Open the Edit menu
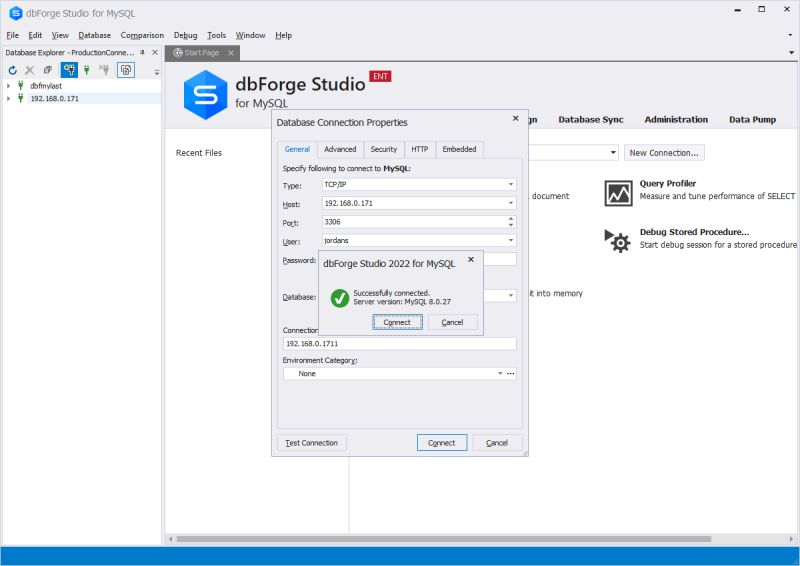 (x=35, y=35)
